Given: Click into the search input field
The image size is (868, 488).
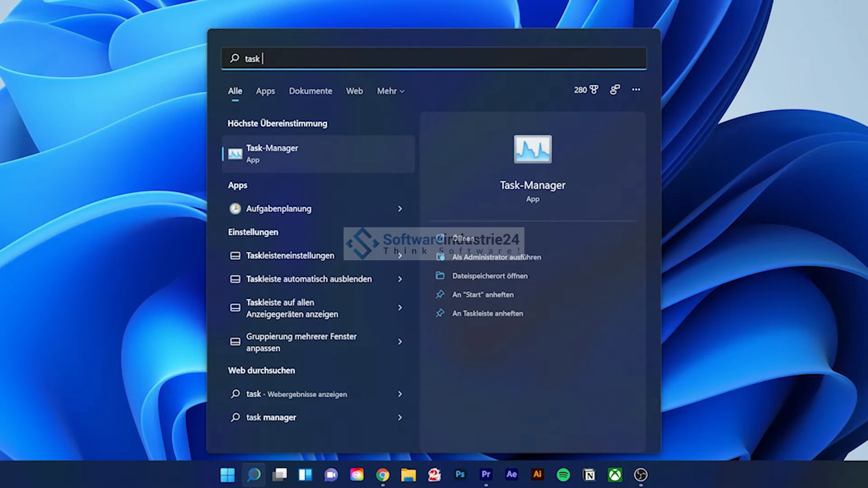Looking at the screenshot, I should click(x=434, y=59).
